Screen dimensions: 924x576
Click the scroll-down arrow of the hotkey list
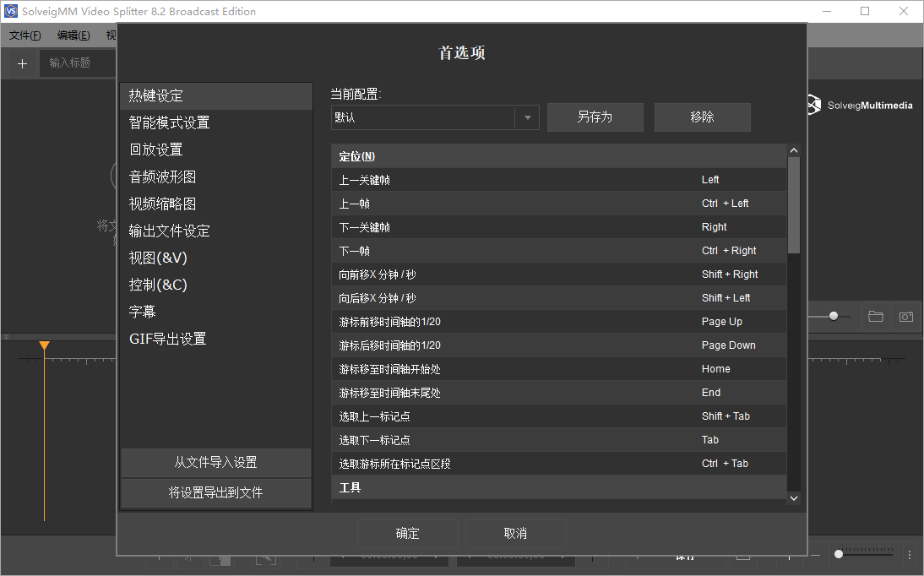(793, 497)
